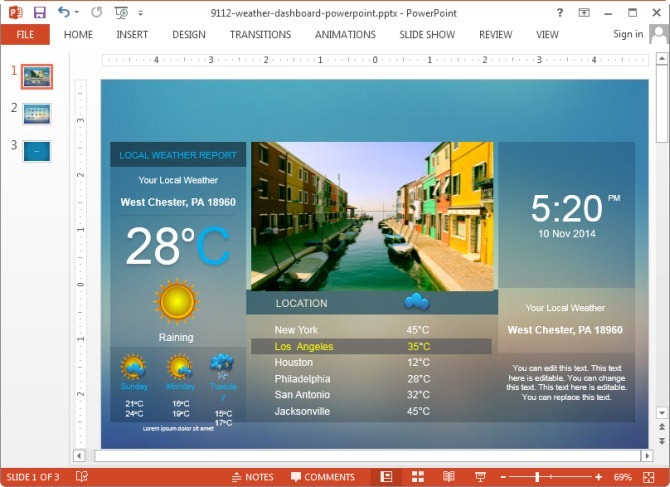
Task: Click the Sign in link
Action: 628,34
